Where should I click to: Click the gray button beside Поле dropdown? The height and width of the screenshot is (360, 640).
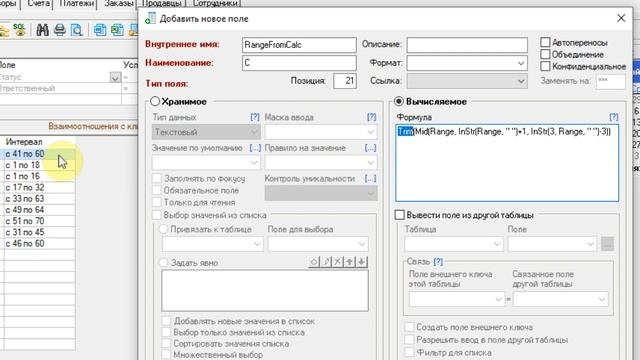[x=607, y=244]
